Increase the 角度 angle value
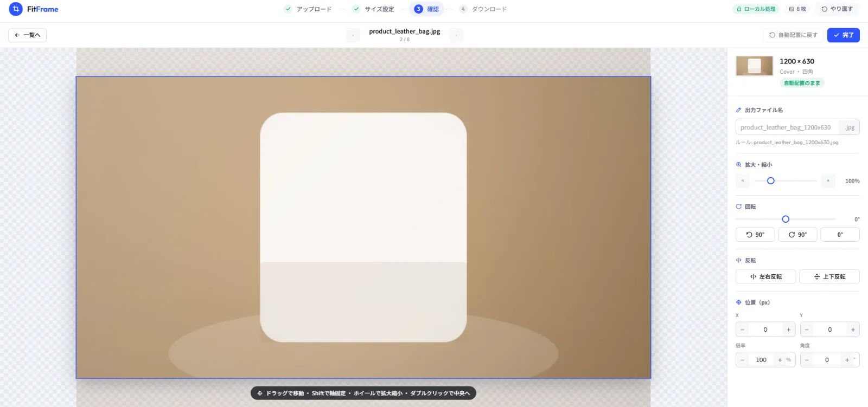Viewport: 868px width, 407px height. click(x=847, y=360)
